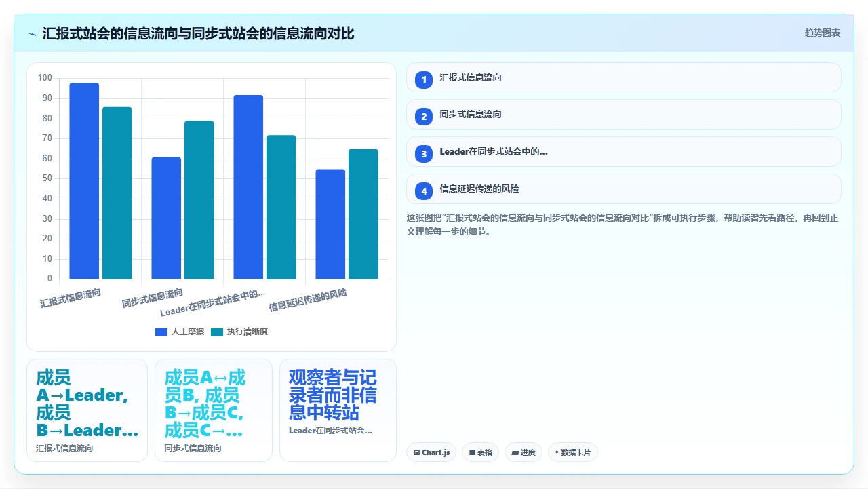Open step 3 Leader在同步式站会中的…
Screen dimensions: 868x489
coord(623,151)
